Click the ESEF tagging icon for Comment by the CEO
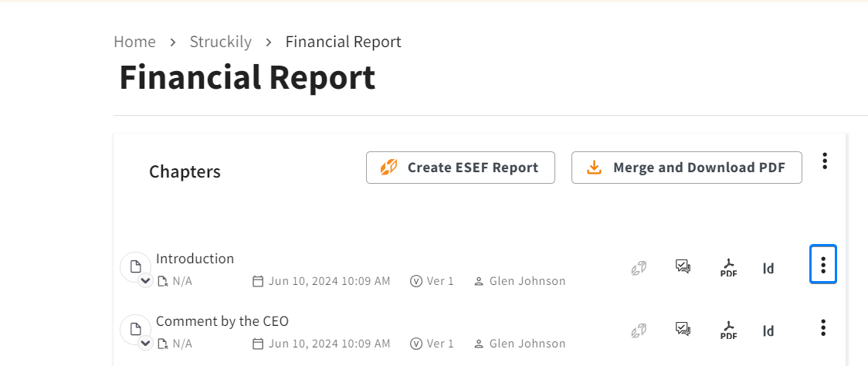This screenshot has height=366, width=868. [639, 330]
